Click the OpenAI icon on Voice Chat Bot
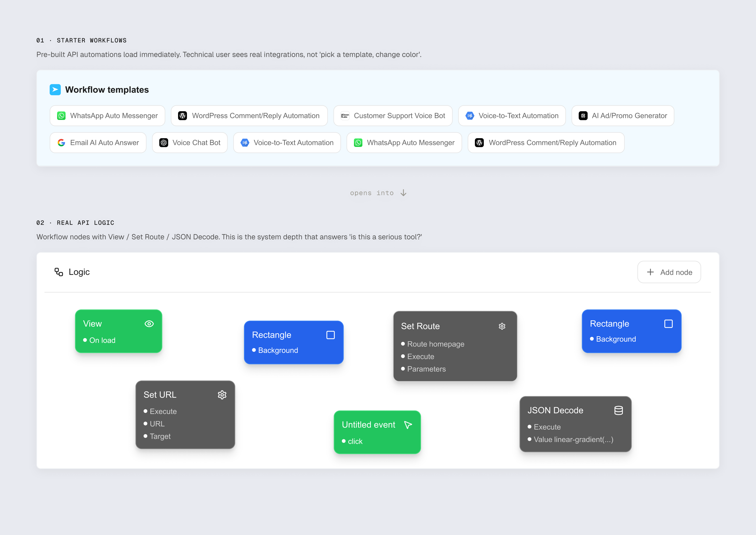 pyautogui.click(x=164, y=143)
